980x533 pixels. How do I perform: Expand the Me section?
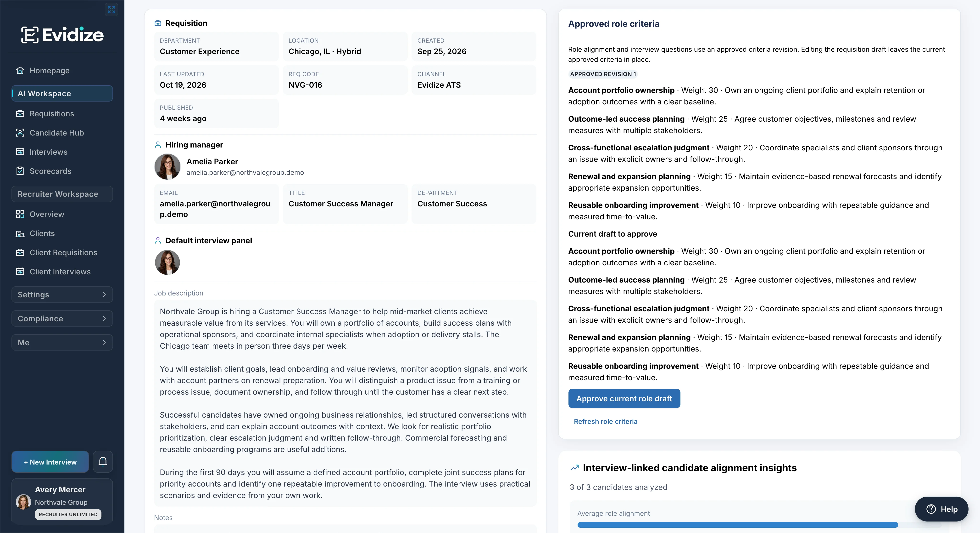coord(62,342)
